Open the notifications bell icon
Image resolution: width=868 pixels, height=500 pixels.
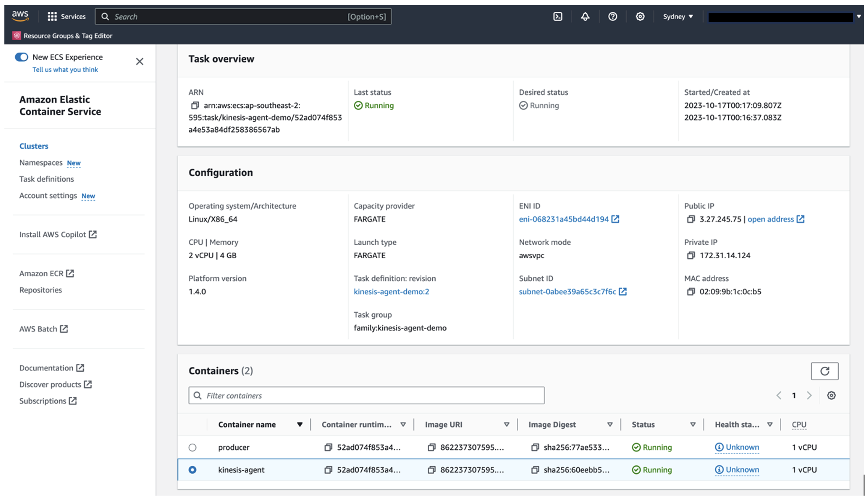pyautogui.click(x=585, y=16)
